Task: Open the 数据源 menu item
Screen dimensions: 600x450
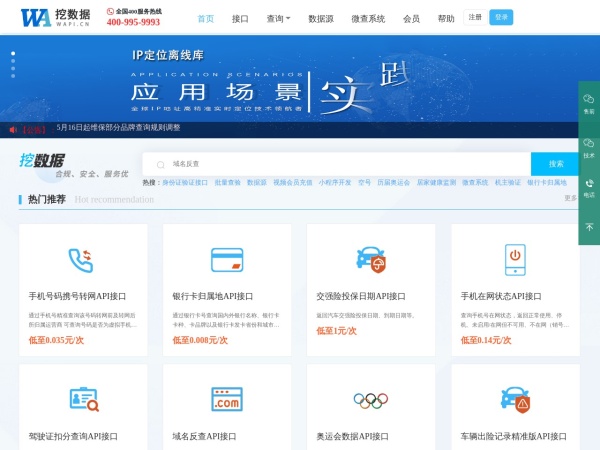Action: point(321,18)
